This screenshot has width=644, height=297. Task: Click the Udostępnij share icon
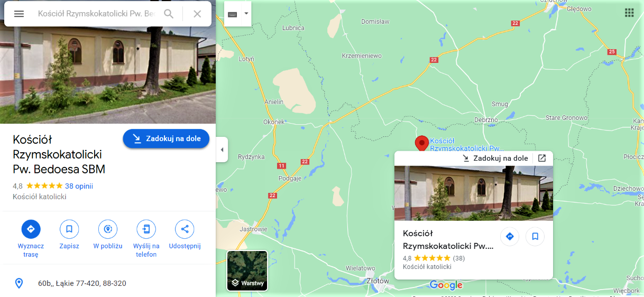[185, 229]
